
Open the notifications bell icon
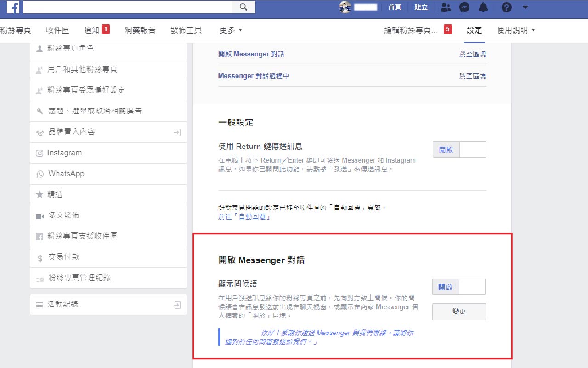483,7
